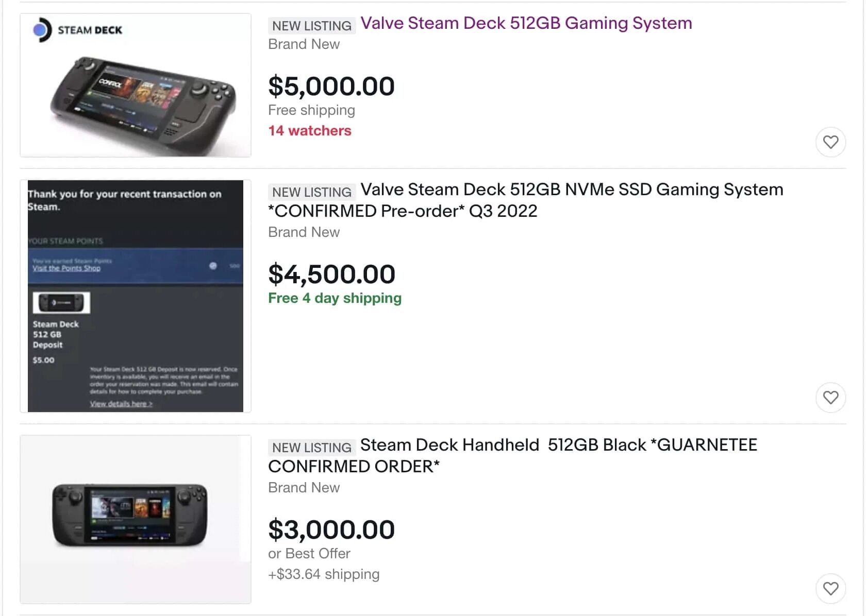Click the $4,500.00 price

[x=331, y=274]
